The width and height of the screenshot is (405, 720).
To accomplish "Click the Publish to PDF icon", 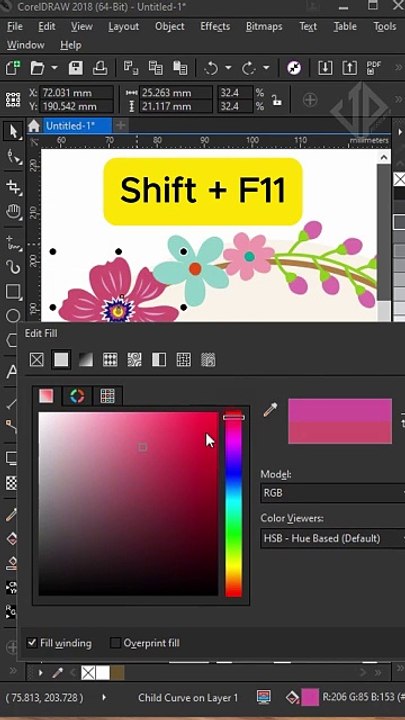I will point(374,68).
